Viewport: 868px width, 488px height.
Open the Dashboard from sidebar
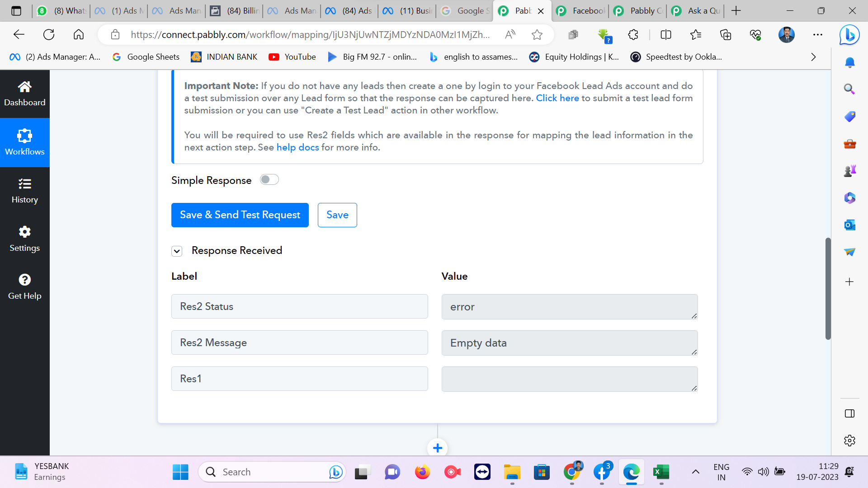click(25, 94)
